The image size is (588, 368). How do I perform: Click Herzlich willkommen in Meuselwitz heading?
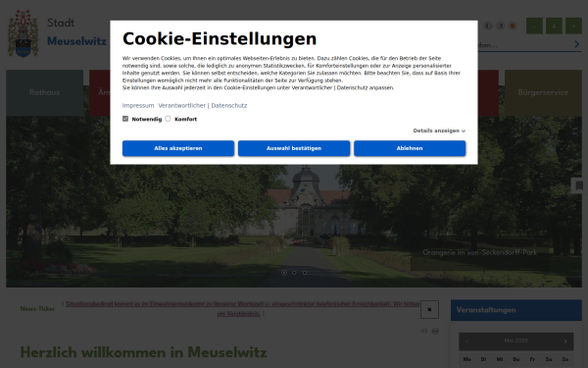point(143,352)
